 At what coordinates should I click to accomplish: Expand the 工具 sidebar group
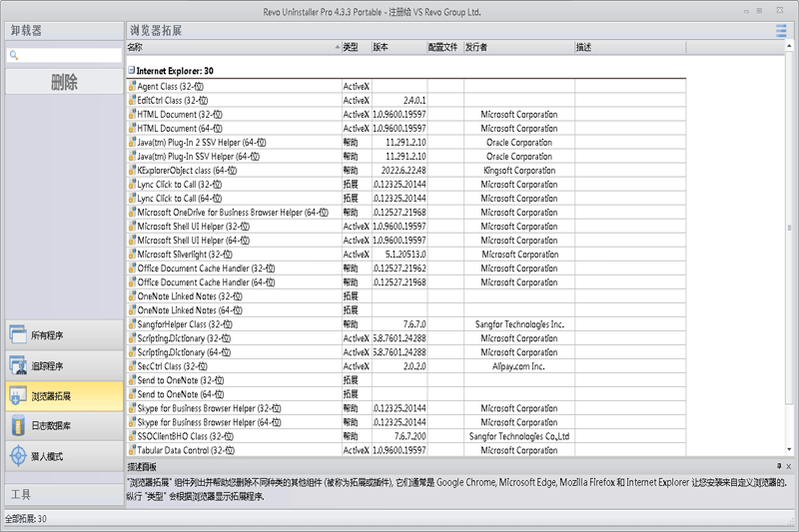coord(64,494)
